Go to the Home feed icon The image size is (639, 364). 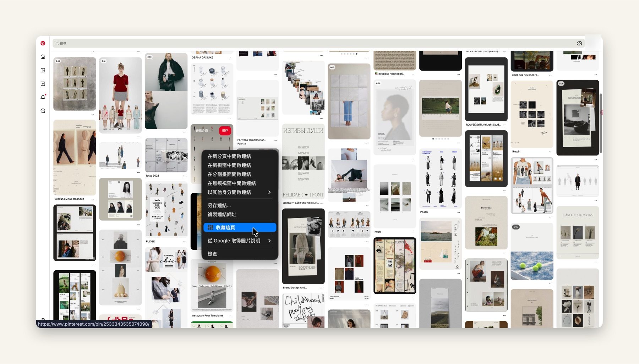point(43,57)
